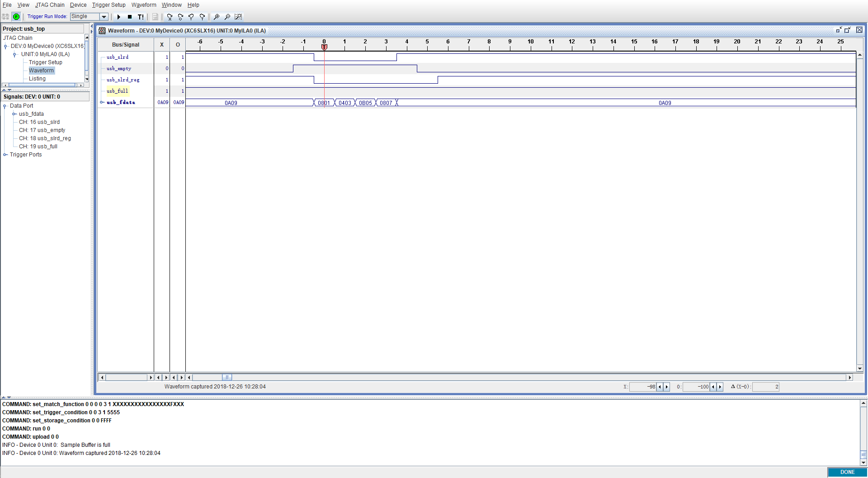
Task: Click the red trigger marker at 0
Action: coord(324,47)
